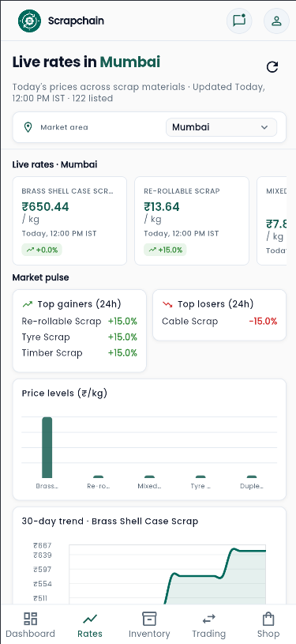
Task: Click the Top losers trending-down icon
Action: click(167, 304)
